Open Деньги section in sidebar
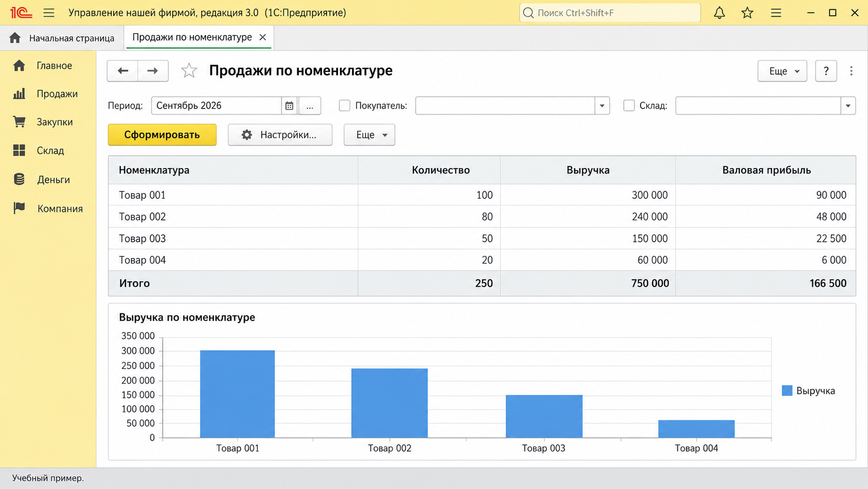Image resolution: width=868 pixels, height=489 pixels. (x=48, y=180)
